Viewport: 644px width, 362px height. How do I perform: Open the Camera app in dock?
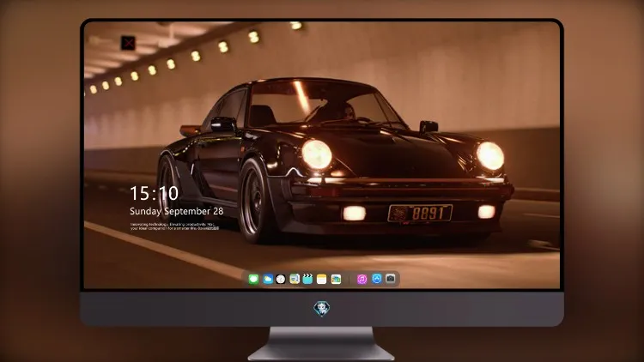pos(391,279)
